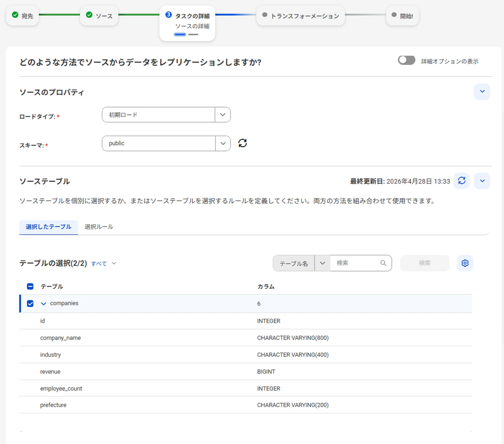504x444 pixels.
Task: Click the blue progress indicator under ソースの詳細
Action: 180,35
